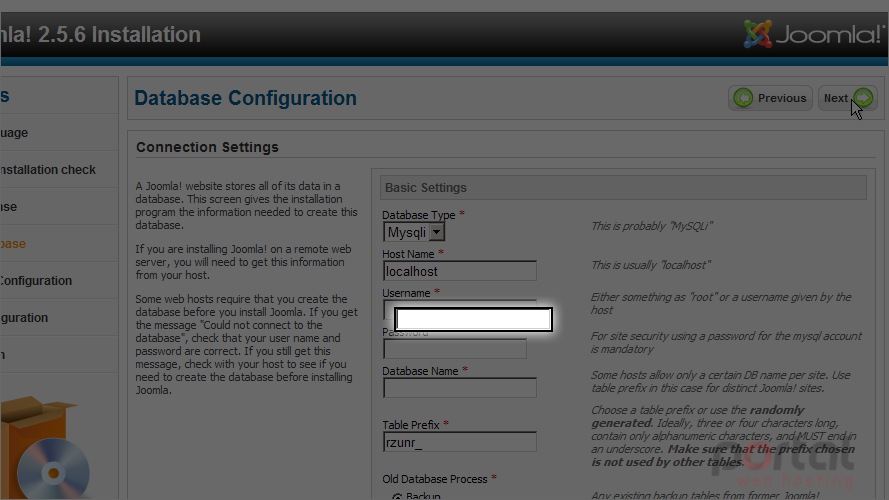Click the Database Name input field
Image resolution: width=889 pixels, height=500 pixels.
tap(460, 388)
